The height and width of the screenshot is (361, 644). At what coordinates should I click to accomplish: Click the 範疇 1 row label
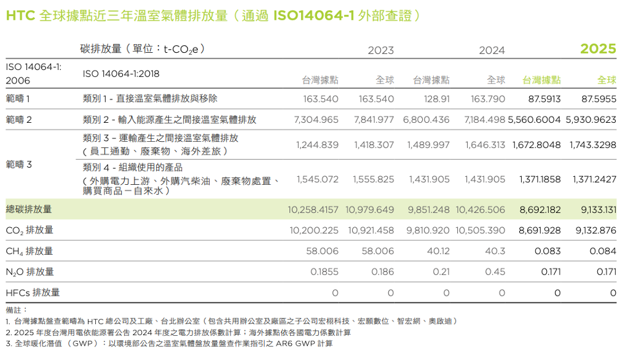point(18,98)
